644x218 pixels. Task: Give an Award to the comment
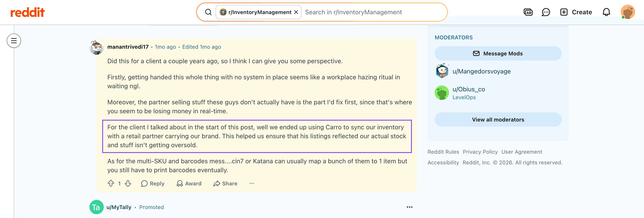(x=189, y=184)
